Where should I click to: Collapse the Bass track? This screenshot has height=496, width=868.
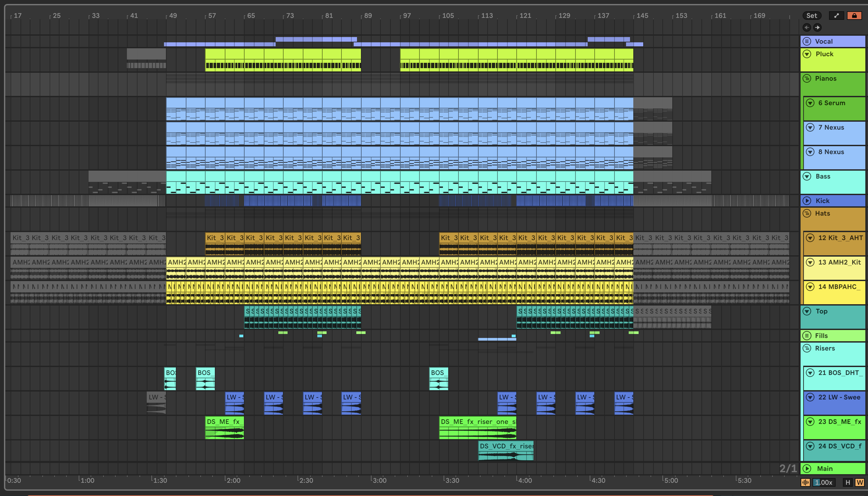[807, 177]
